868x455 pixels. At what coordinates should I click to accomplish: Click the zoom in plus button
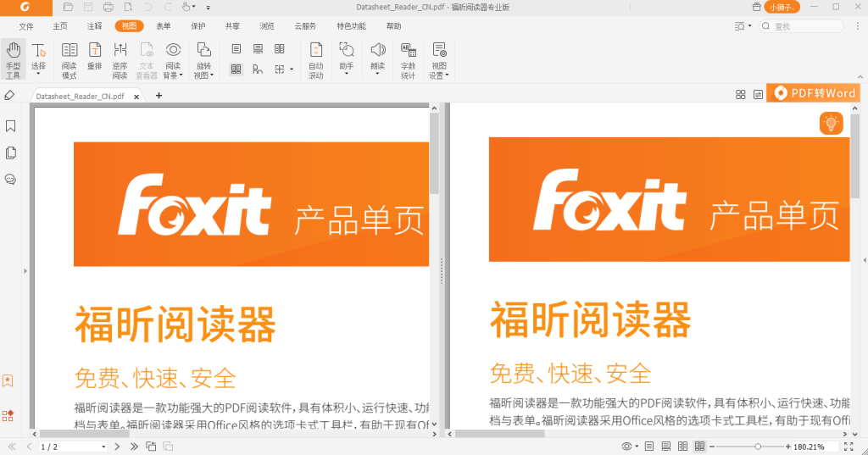pos(787,447)
